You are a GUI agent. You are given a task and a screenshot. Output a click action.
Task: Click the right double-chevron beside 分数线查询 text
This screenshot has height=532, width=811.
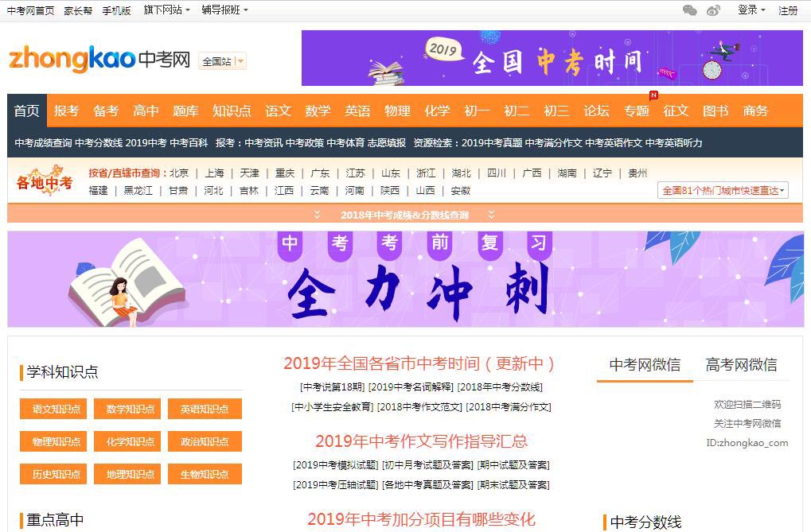pyautogui.click(x=491, y=215)
